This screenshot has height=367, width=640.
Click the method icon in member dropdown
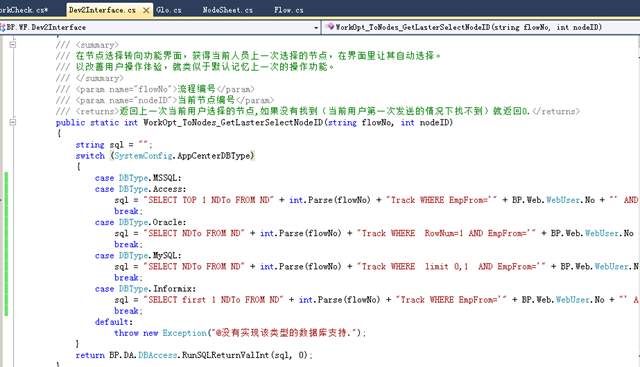[x=330, y=27]
